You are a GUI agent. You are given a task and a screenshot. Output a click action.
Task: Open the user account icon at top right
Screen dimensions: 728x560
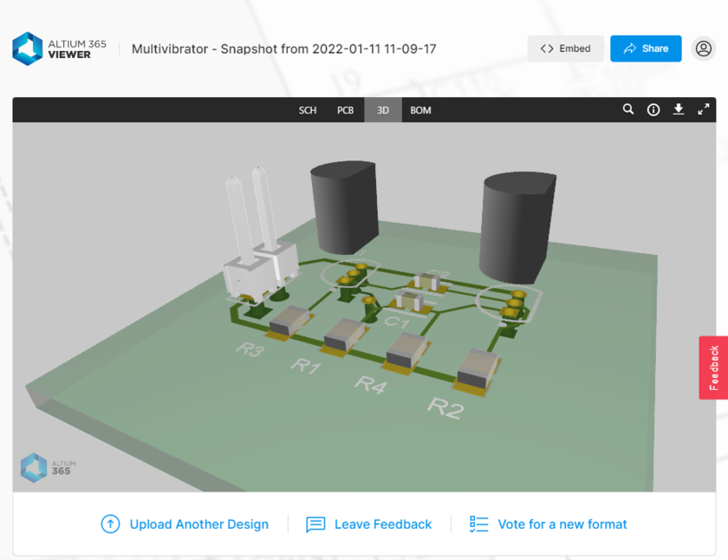click(x=704, y=49)
